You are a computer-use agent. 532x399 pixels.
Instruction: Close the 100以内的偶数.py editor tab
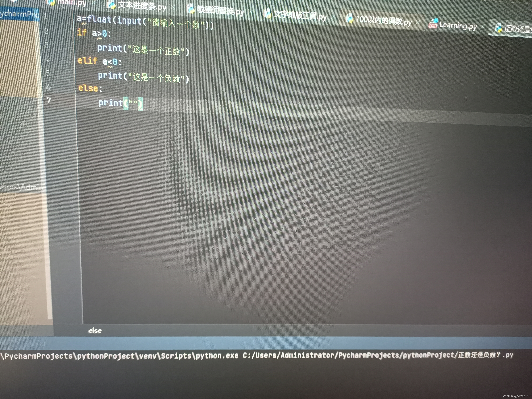(418, 22)
